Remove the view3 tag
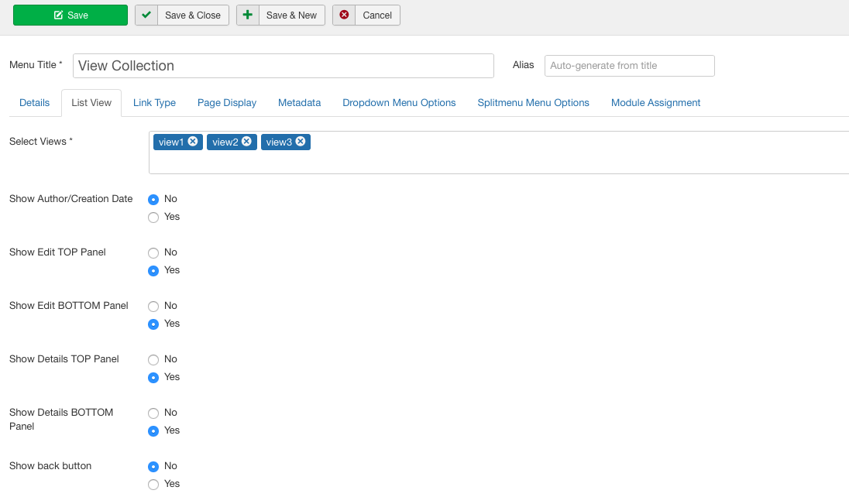The image size is (849, 504). [301, 142]
